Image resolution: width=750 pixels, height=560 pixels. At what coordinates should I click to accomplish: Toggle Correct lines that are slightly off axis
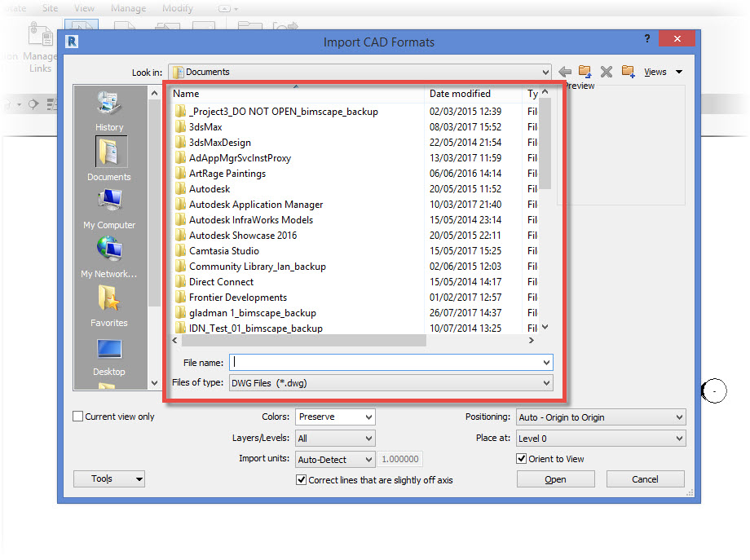tap(302, 479)
